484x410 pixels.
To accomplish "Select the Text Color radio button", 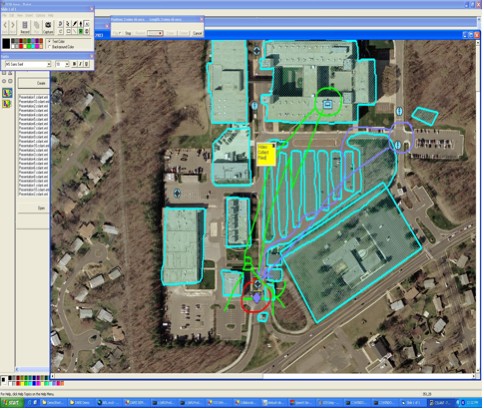I will coord(49,41).
